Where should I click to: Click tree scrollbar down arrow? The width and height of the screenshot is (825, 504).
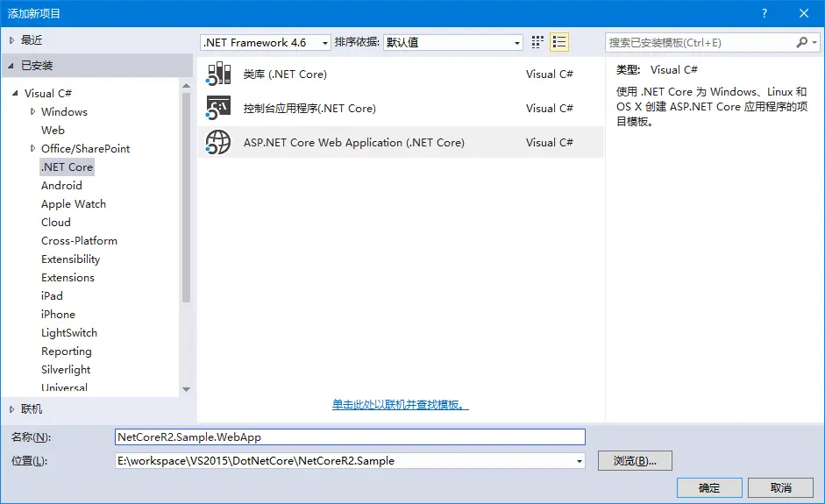[186, 389]
